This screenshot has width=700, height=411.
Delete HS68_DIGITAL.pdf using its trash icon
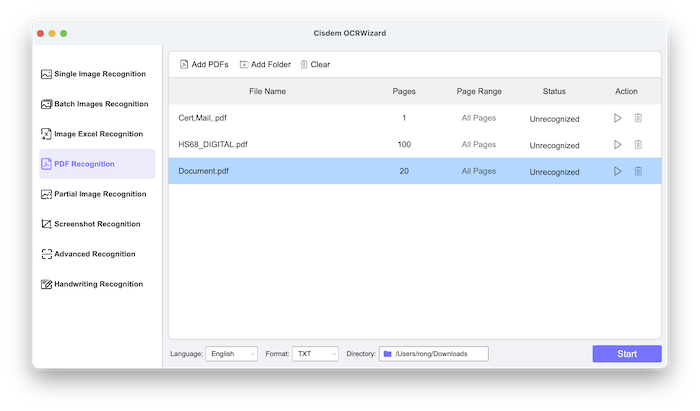638,145
